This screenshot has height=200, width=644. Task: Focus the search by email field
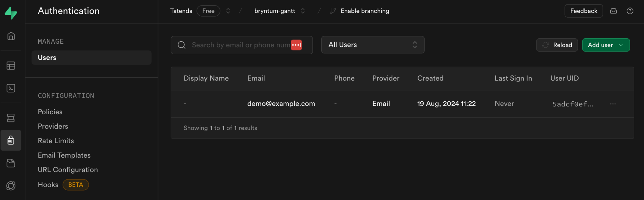point(241,45)
